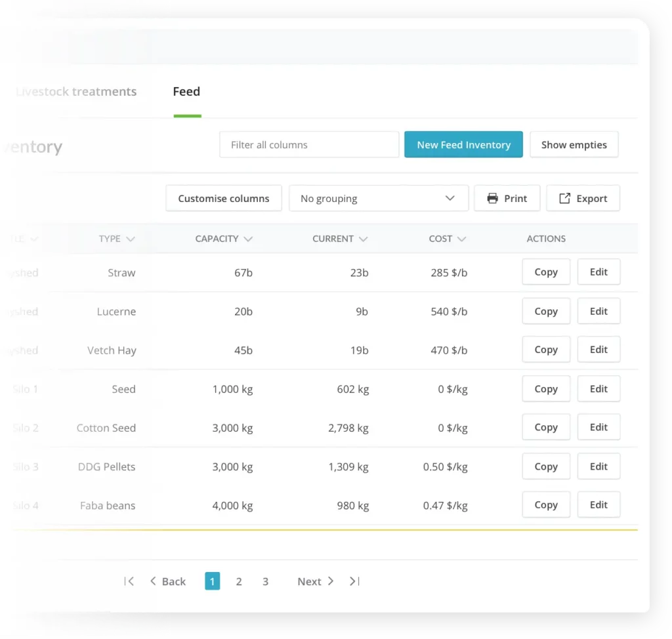This screenshot has width=672, height=639.
Task: Copy the Seed row in Silo 1
Action: pyautogui.click(x=546, y=389)
